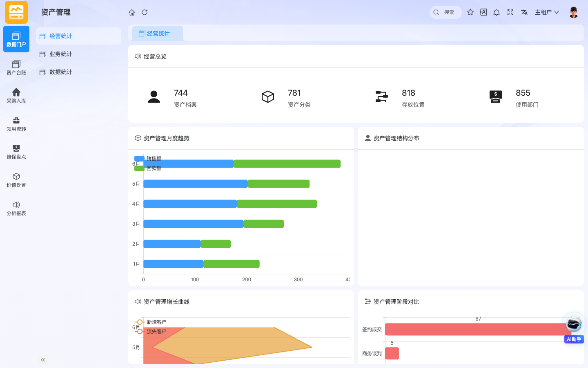This screenshot has width=588, height=368.
Task: Click the star favorites icon
Action: [x=470, y=12]
